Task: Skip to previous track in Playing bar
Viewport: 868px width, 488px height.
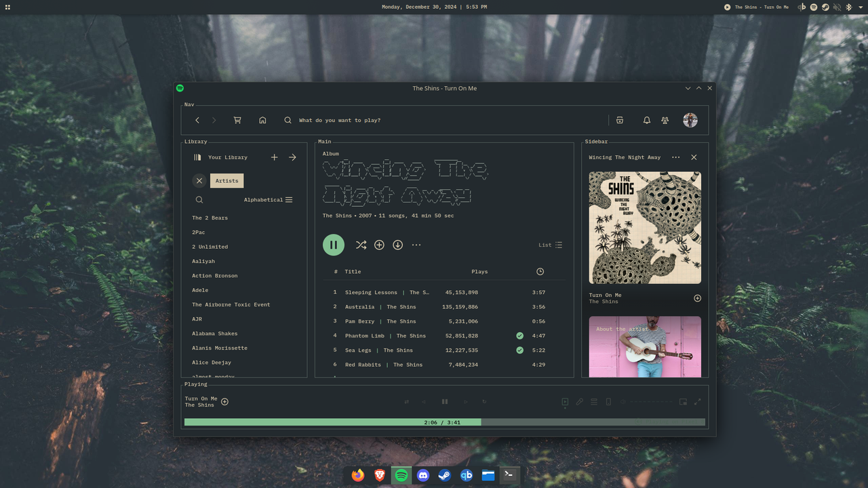Action: point(424,402)
